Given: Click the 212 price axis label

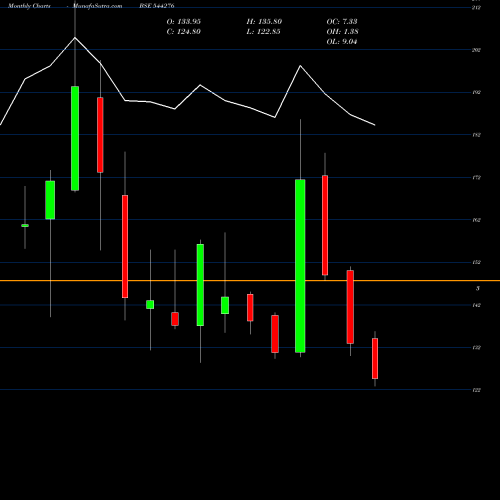Looking at the screenshot, I should [x=476, y=8].
